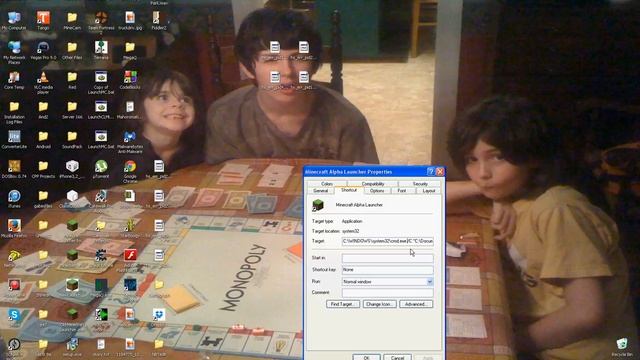Open the Layout tab in Properties
The height and width of the screenshot is (360, 640).
pos(429,191)
